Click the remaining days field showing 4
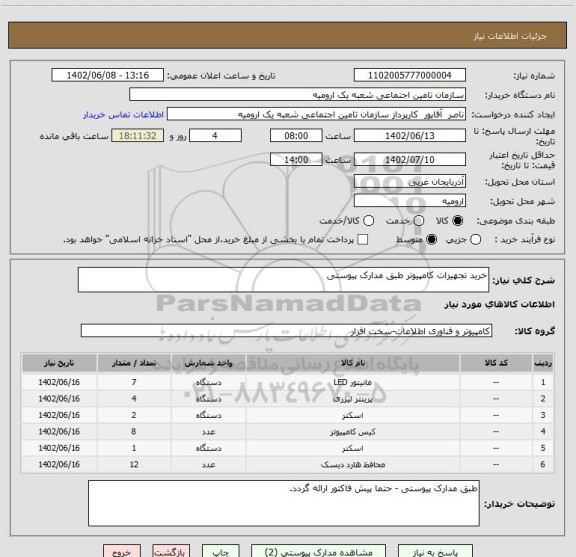Image resolution: width=576 pixels, height=557 pixels. [215, 136]
